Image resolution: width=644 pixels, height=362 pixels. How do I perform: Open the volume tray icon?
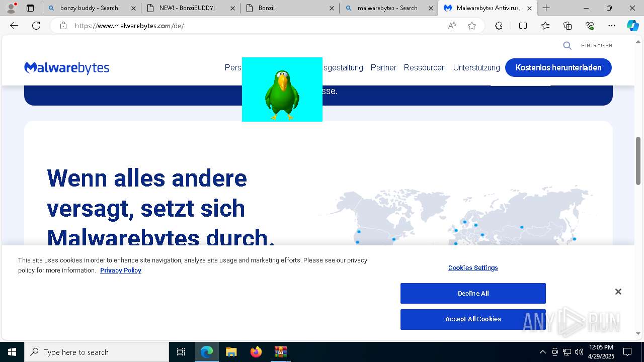pos(579,352)
